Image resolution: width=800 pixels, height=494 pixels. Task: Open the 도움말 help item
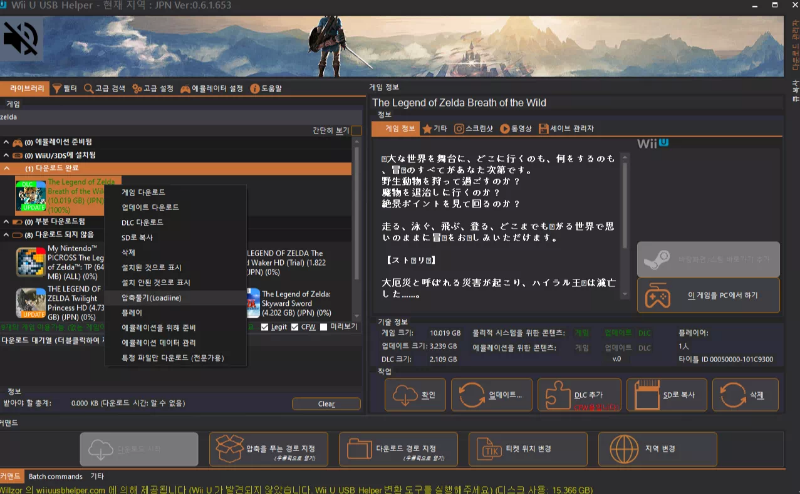pyautogui.click(x=266, y=88)
